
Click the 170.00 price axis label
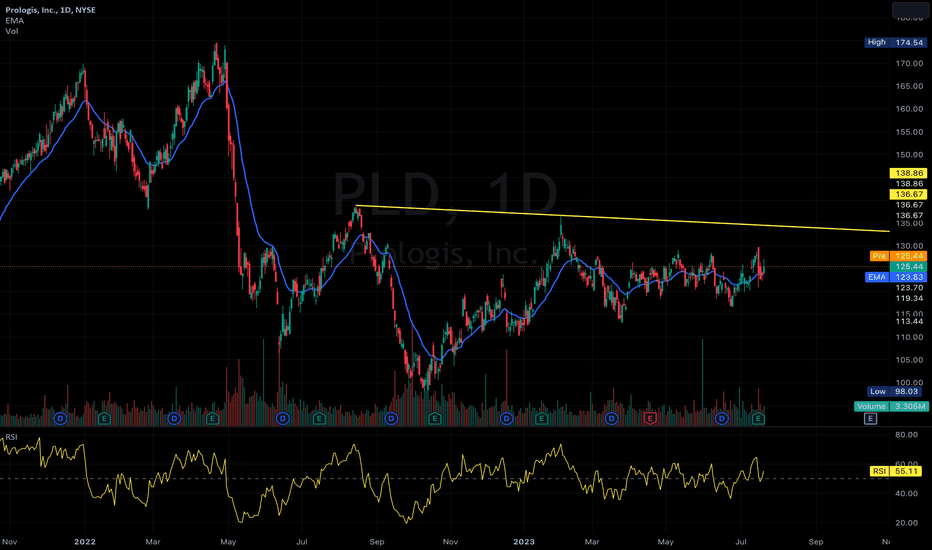point(909,63)
